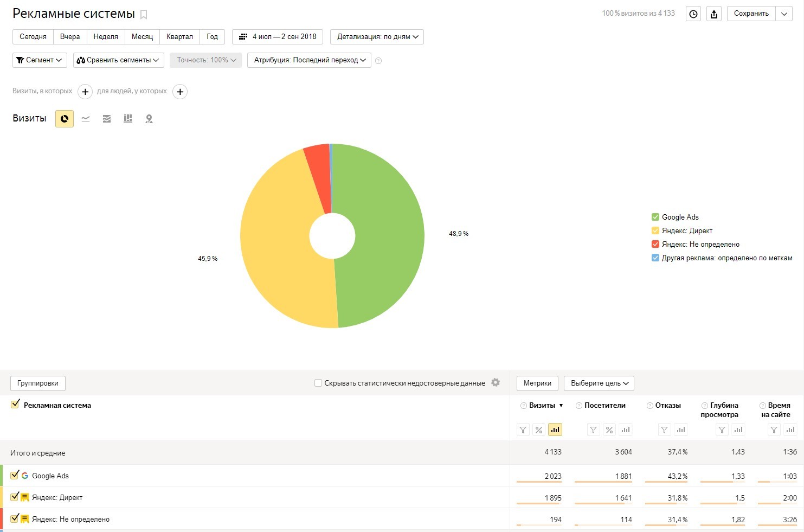This screenshot has height=532, width=804.
Task: Select the Сегодня period tab
Action: [x=33, y=37]
